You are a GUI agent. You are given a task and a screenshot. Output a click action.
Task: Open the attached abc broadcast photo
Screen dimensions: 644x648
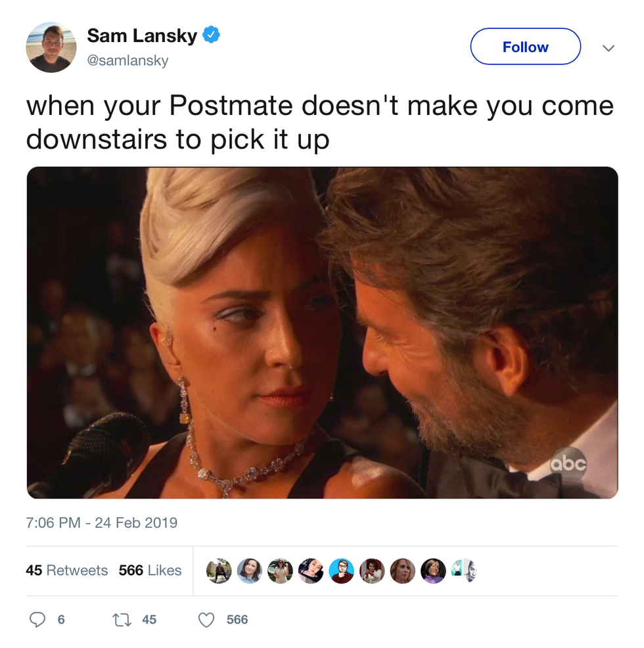(323, 333)
